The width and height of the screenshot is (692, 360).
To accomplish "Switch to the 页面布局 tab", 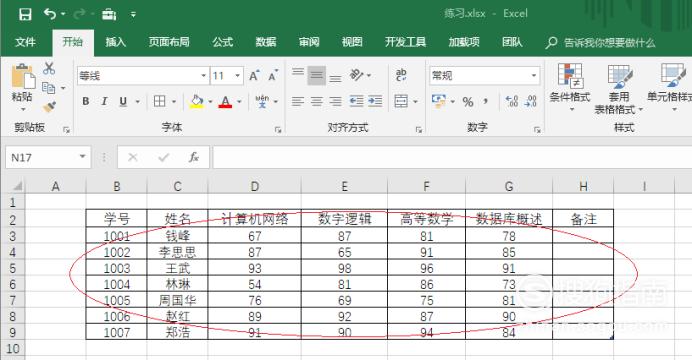I will 169,42.
